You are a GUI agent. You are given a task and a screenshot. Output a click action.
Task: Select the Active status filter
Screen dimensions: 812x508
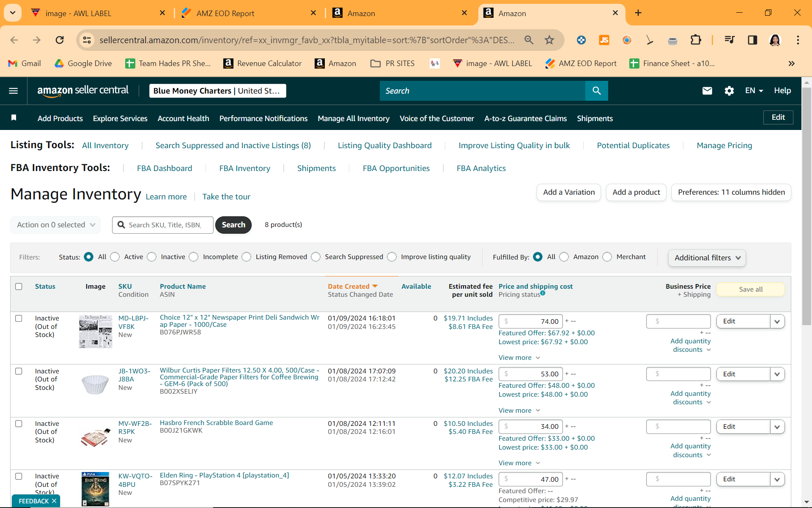[115, 257]
